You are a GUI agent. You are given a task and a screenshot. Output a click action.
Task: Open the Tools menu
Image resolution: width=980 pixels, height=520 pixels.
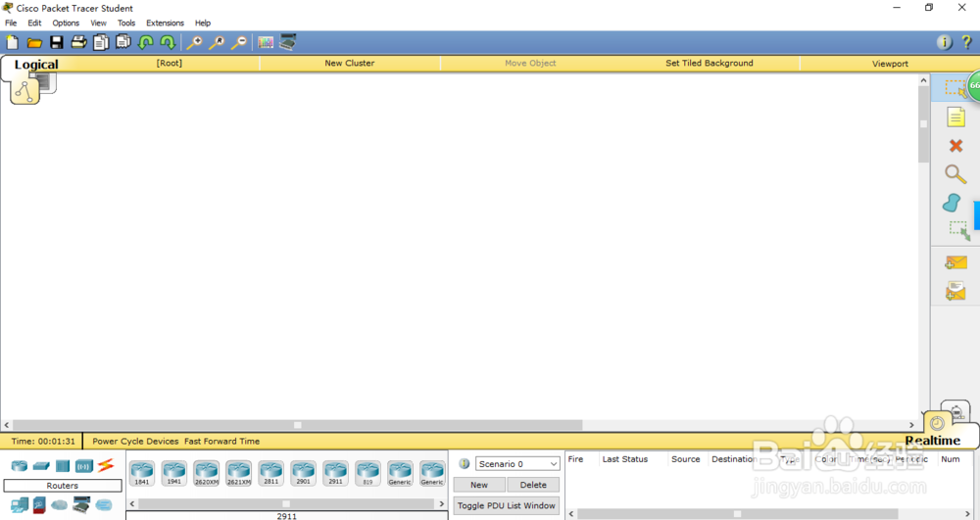126,23
